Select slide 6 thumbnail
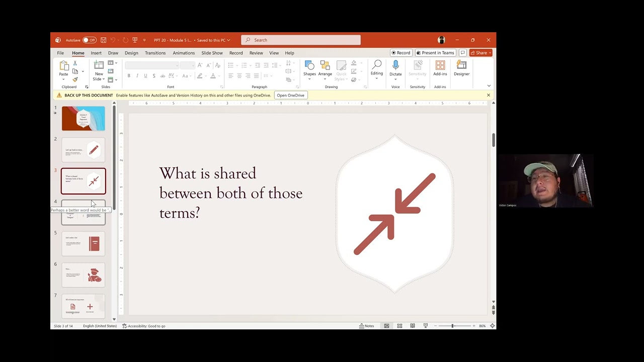644x362 pixels. coord(84,275)
